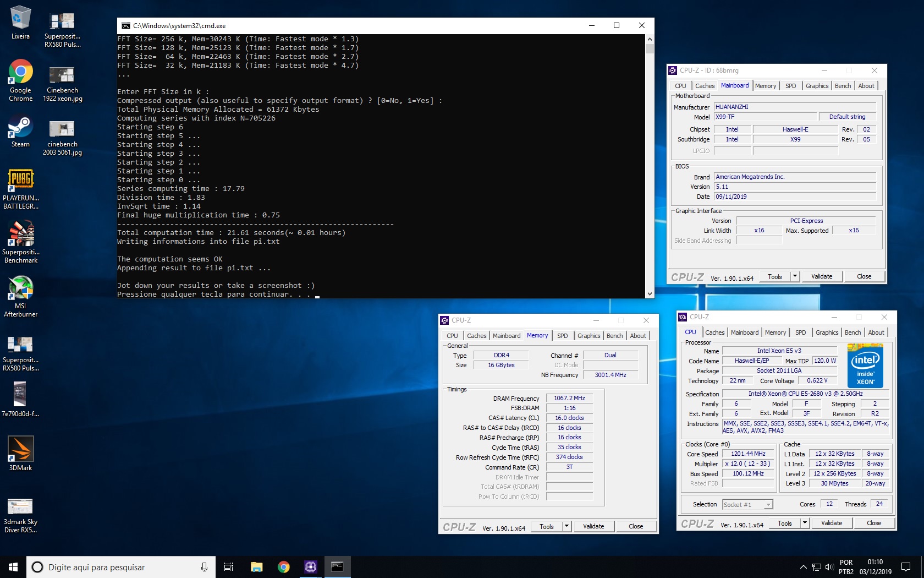924x578 pixels.
Task: Click the Threads value 24
Action: pos(879,504)
